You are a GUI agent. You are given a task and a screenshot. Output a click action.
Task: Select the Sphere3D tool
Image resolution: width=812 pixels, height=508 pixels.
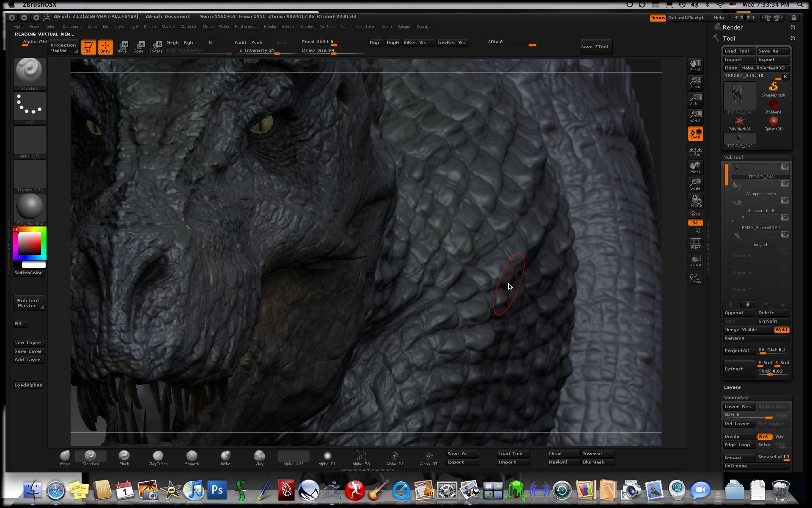pyautogui.click(x=773, y=123)
